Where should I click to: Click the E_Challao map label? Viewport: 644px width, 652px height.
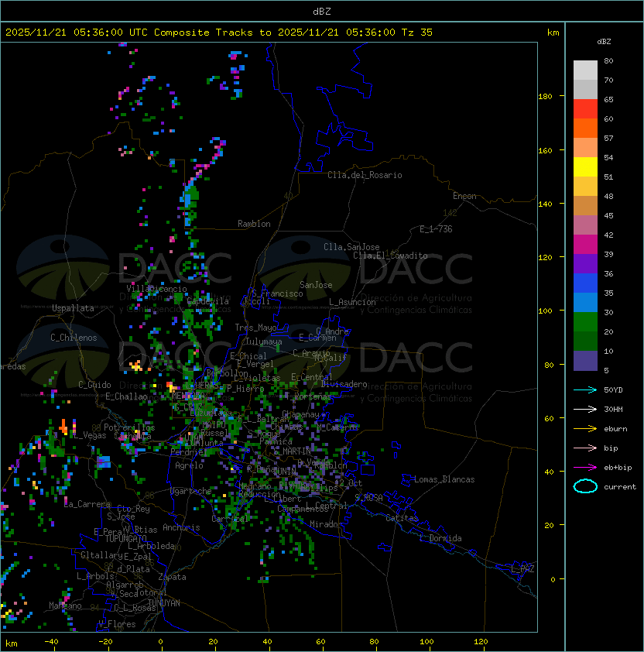[x=126, y=396]
